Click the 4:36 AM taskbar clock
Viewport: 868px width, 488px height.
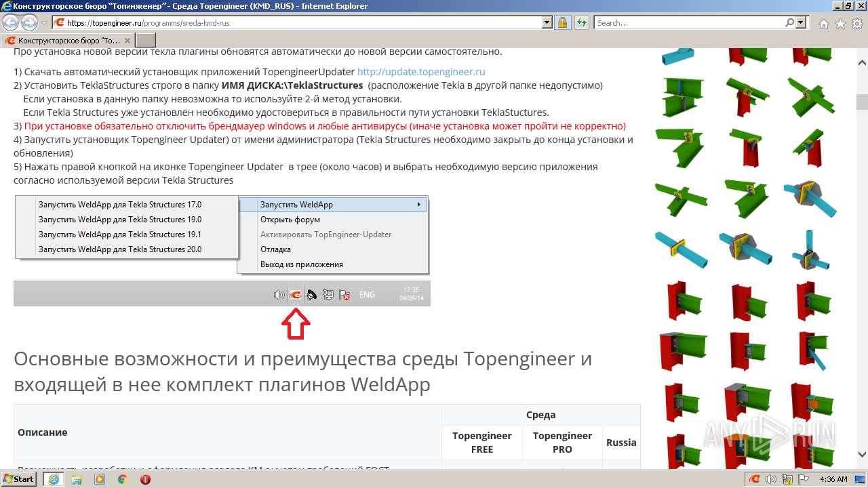833,479
